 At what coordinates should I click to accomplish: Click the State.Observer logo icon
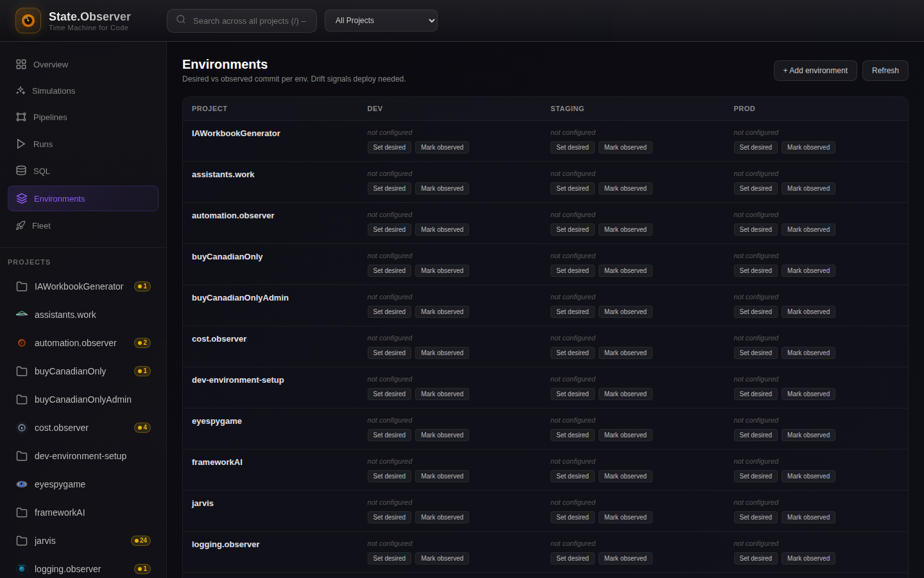point(28,21)
